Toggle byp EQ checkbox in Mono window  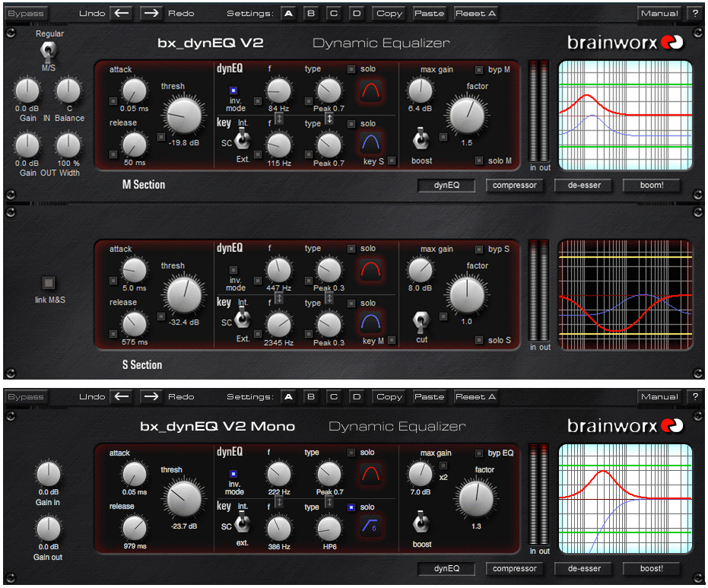479,453
